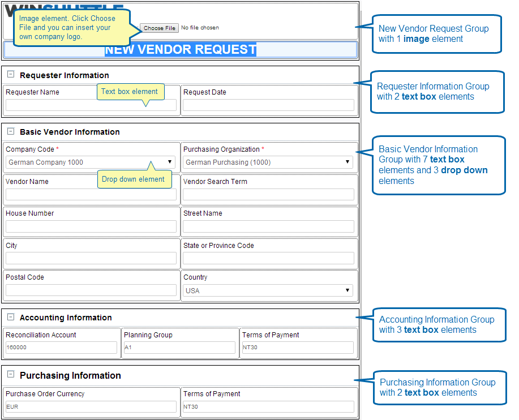The width and height of the screenshot is (519, 420).
Task: Click Purchase Order Currency field with EUR
Action: click(x=91, y=407)
